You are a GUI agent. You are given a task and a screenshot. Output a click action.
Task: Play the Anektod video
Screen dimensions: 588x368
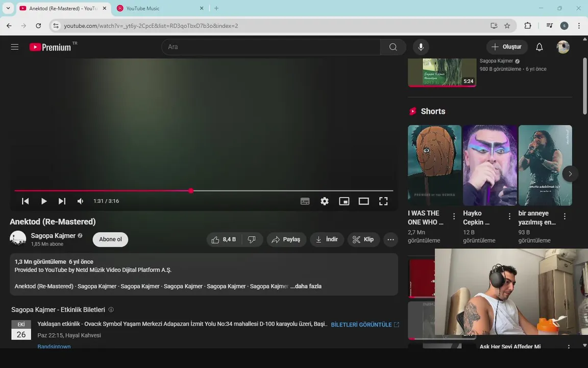[x=43, y=201]
